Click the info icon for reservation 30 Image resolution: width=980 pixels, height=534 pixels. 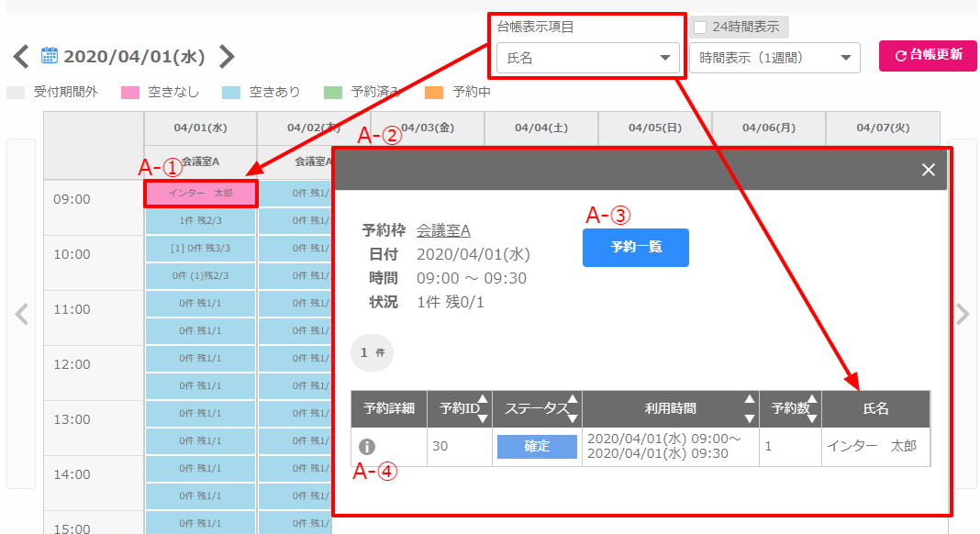coord(367,447)
